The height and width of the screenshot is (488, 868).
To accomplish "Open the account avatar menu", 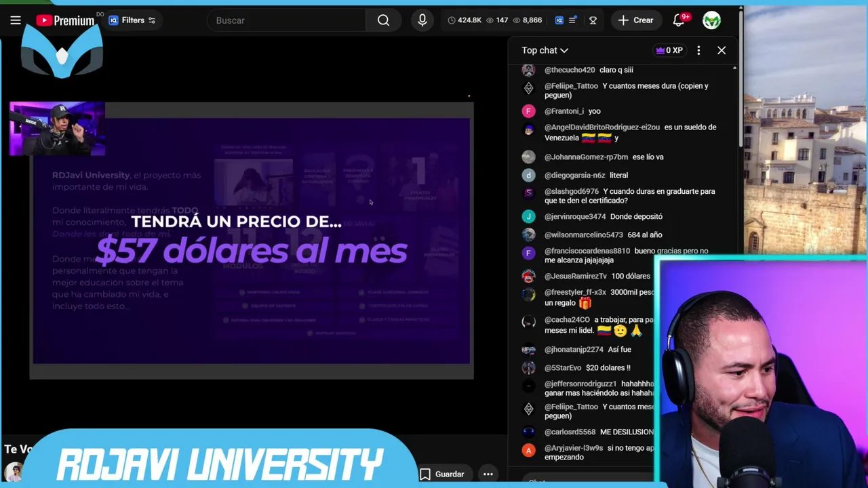I will pos(711,20).
